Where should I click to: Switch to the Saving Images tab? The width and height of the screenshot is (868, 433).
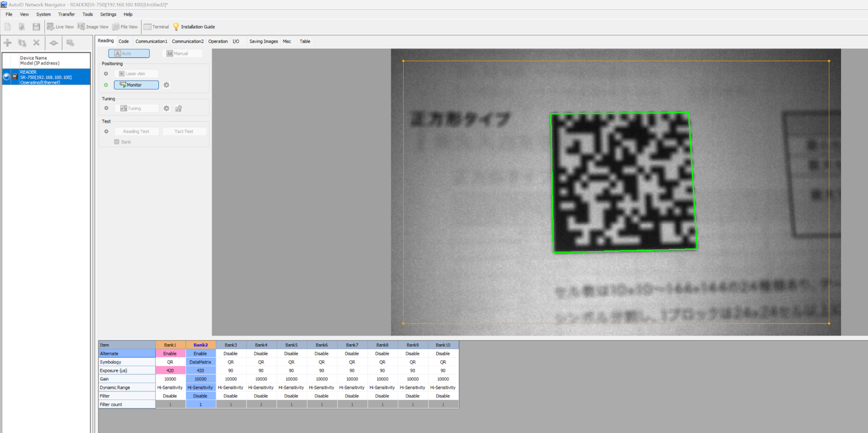tap(264, 41)
